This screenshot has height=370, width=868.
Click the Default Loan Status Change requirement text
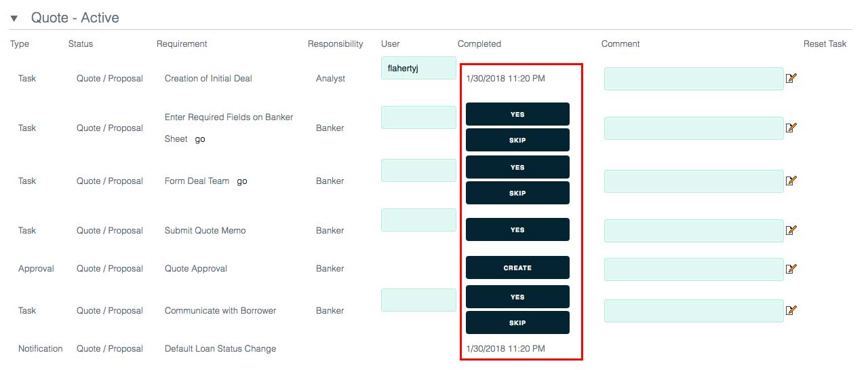point(220,348)
